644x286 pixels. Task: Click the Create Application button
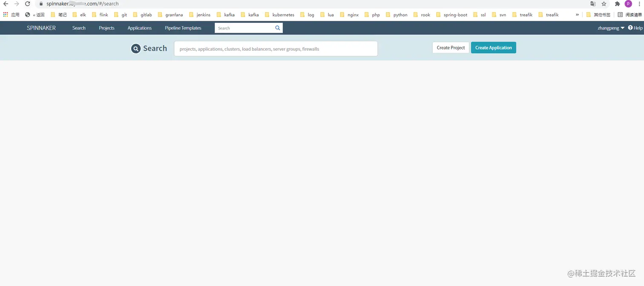pyautogui.click(x=494, y=48)
